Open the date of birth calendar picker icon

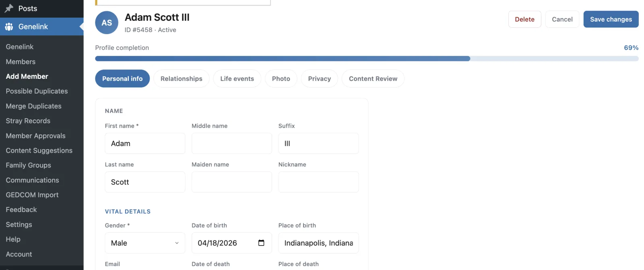point(261,243)
